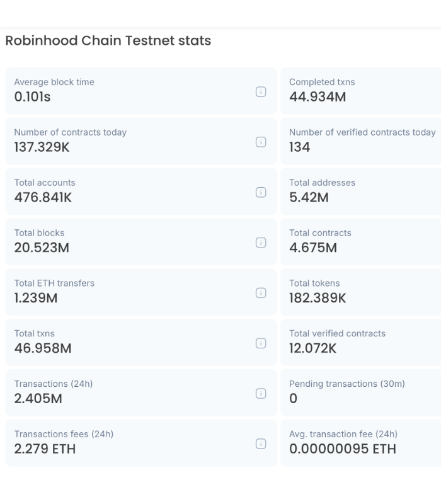This screenshot has width=441, height=504.
Task: Click the Total accounts label
Action: pyautogui.click(x=45, y=183)
